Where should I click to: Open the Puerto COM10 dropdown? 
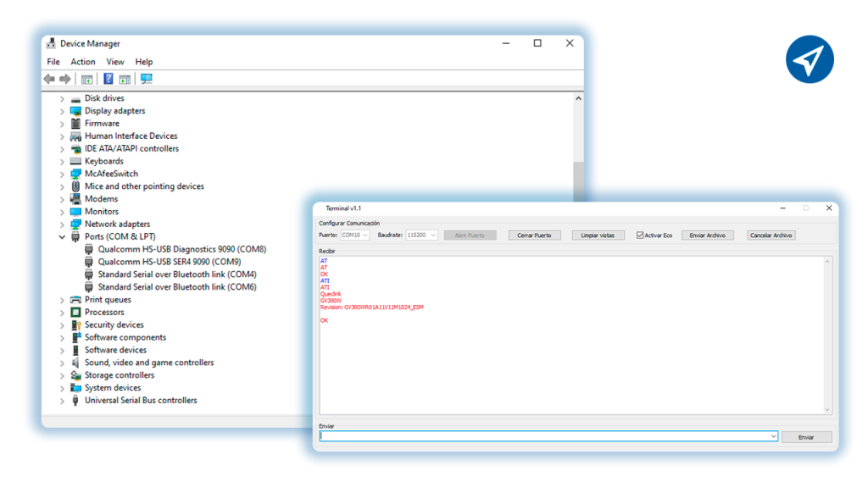click(355, 236)
